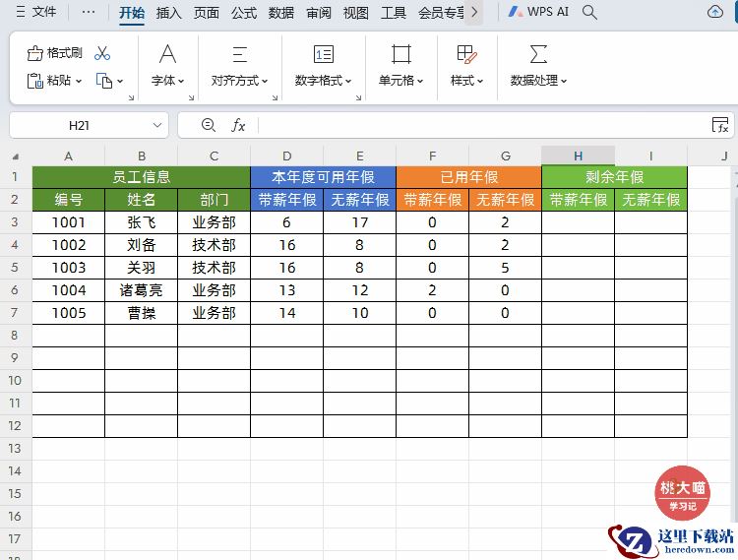
Task: Open the 数据处理 (Data Processing) dropdown
Action: 538,81
